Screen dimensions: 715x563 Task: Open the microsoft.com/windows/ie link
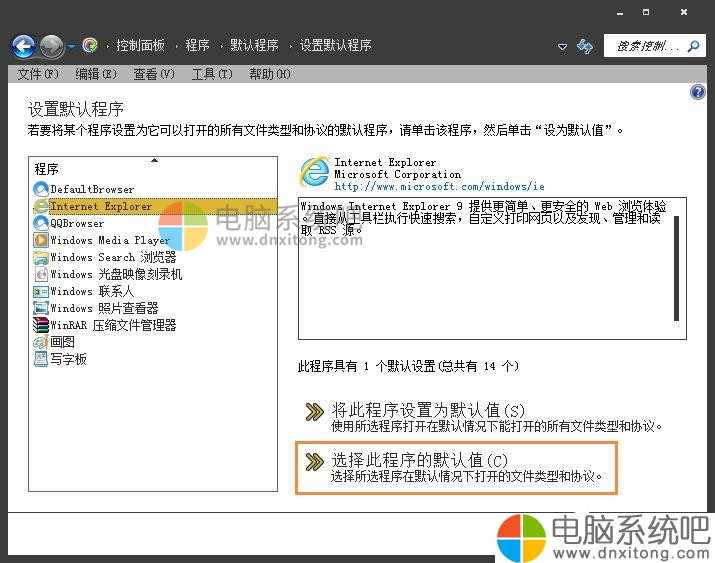pyautogui.click(x=440, y=186)
